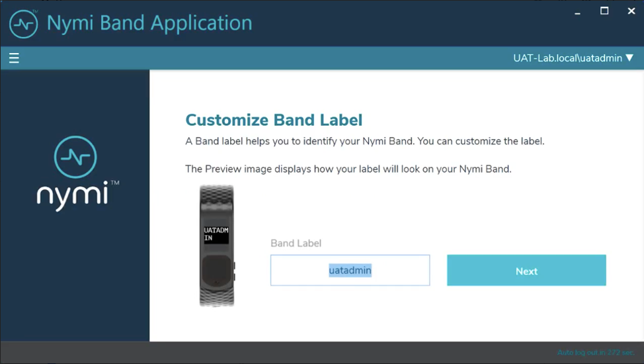This screenshot has height=364, width=644.
Task: Click the Nymi heartbeat logo in title bar
Action: tap(22, 23)
